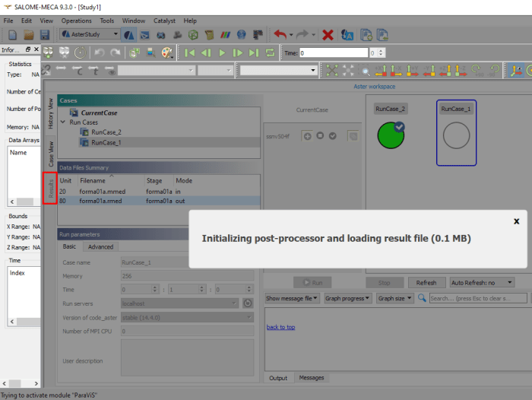Image resolution: width=532 pixels, height=400 pixels.
Task: Rotate the view 90 degrees clockwise
Action: click(477, 71)
